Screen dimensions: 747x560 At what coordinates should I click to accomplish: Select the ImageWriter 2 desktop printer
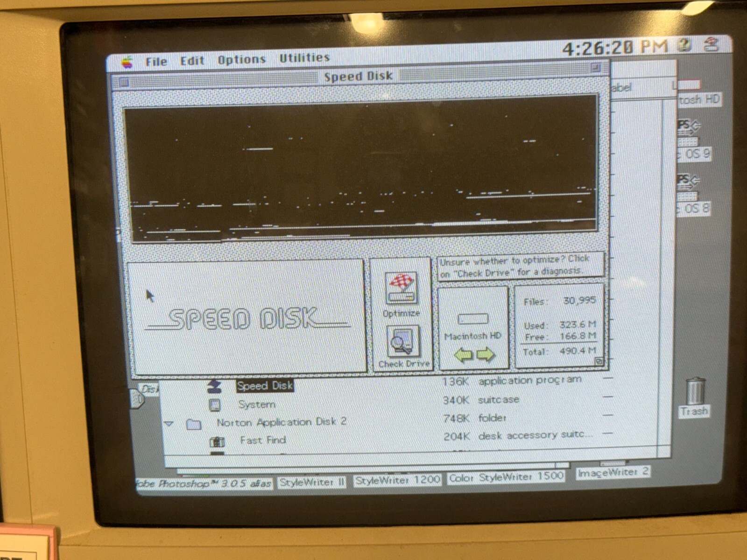pyautogui.click(x=613, y=473)
